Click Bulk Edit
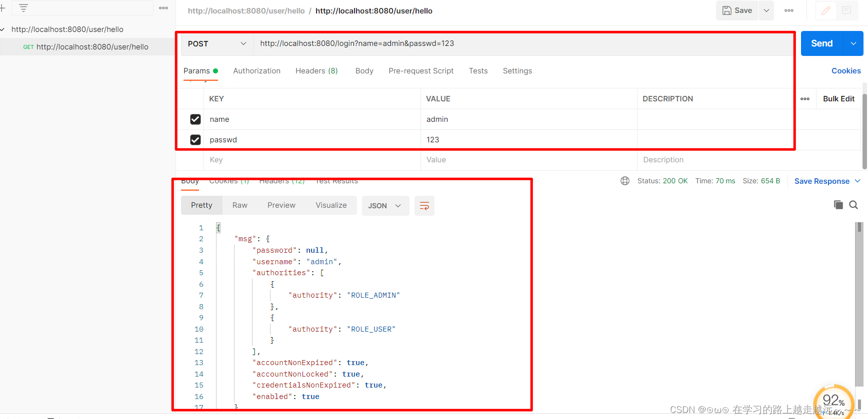868x419 pixels. pos(838,99)
